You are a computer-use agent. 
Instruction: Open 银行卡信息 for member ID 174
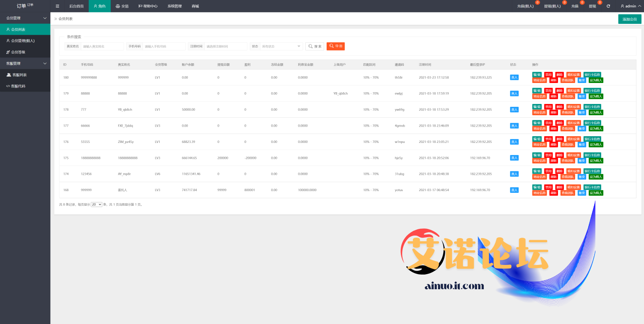tap(592, 171)
